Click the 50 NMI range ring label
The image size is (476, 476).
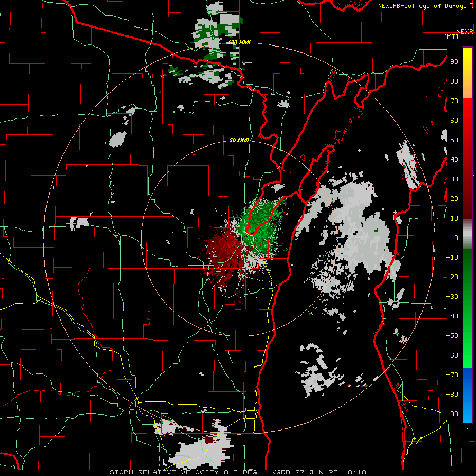coord(239,140)
